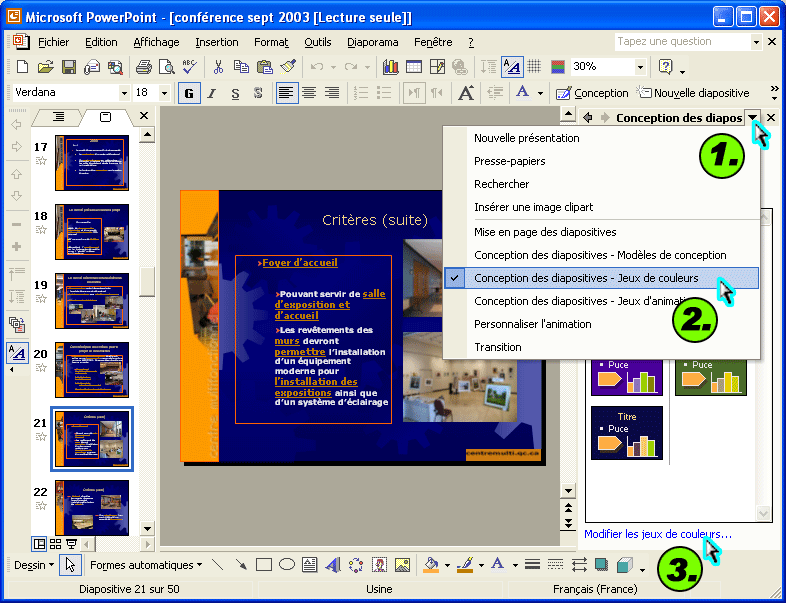Choose Conception des diapositives - Jeux de couleurs
Screen dimensions: 786x603
601,278
